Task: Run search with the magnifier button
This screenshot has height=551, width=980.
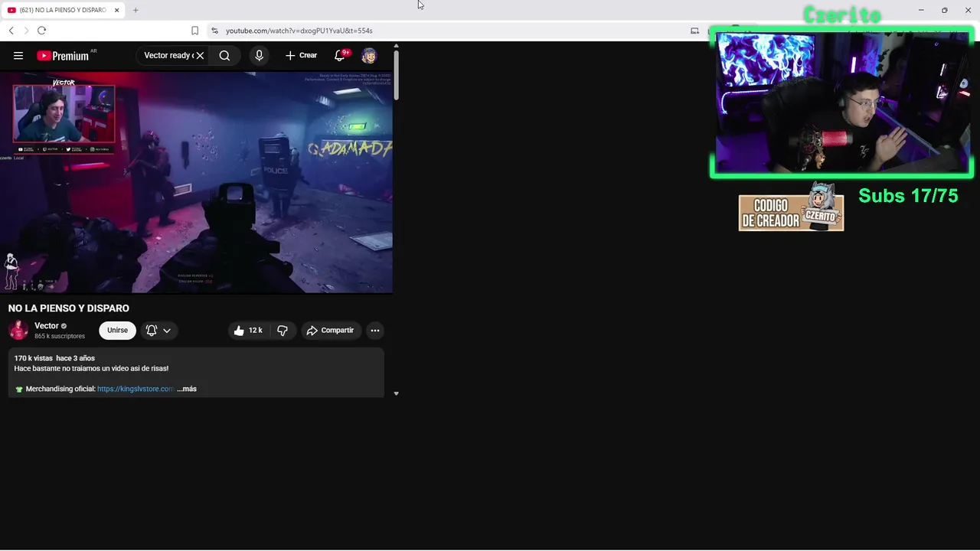Action: coord(224,55)
